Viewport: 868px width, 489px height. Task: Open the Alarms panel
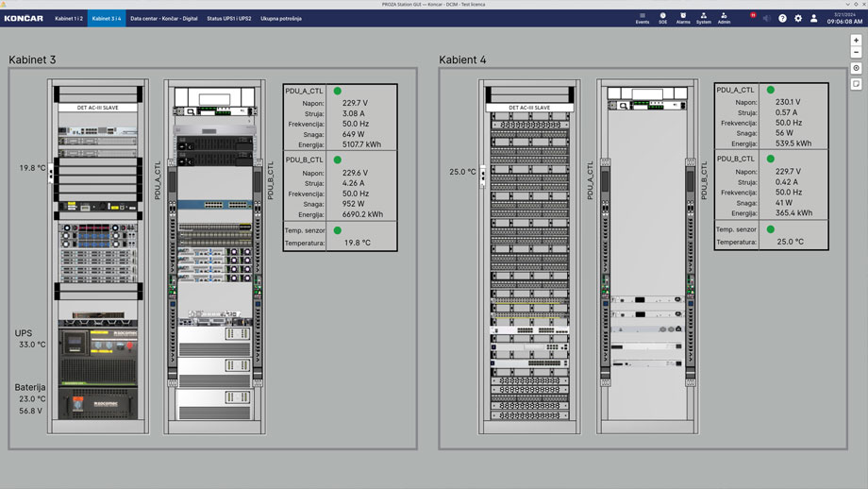(683, 18)
